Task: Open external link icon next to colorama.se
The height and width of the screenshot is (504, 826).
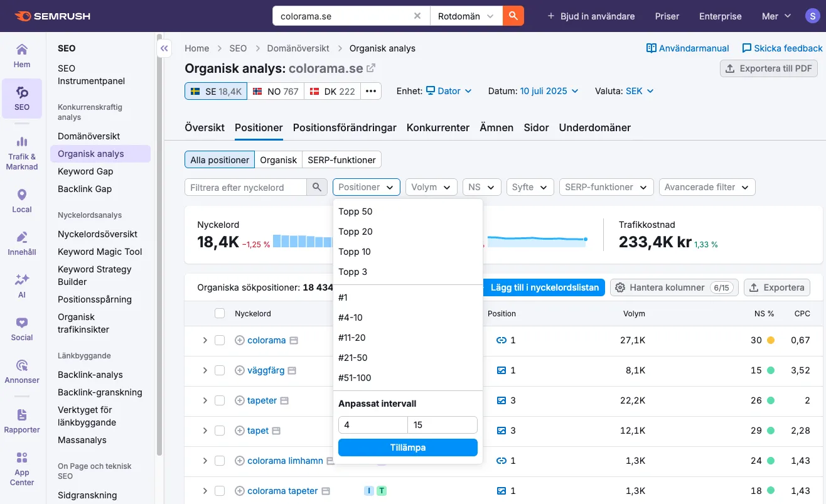Action: [371, 68]
